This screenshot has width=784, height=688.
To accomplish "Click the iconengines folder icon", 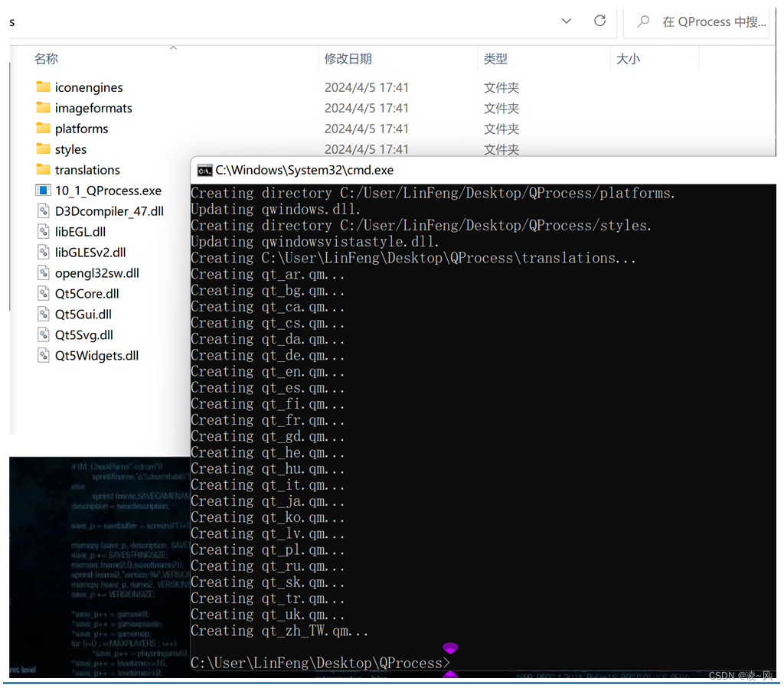I will click(43, 87).
